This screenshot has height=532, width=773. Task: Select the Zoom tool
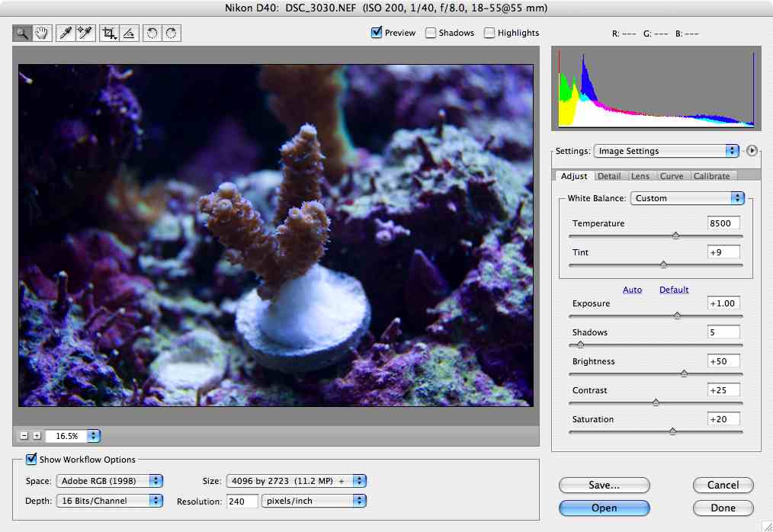[22, 33]
